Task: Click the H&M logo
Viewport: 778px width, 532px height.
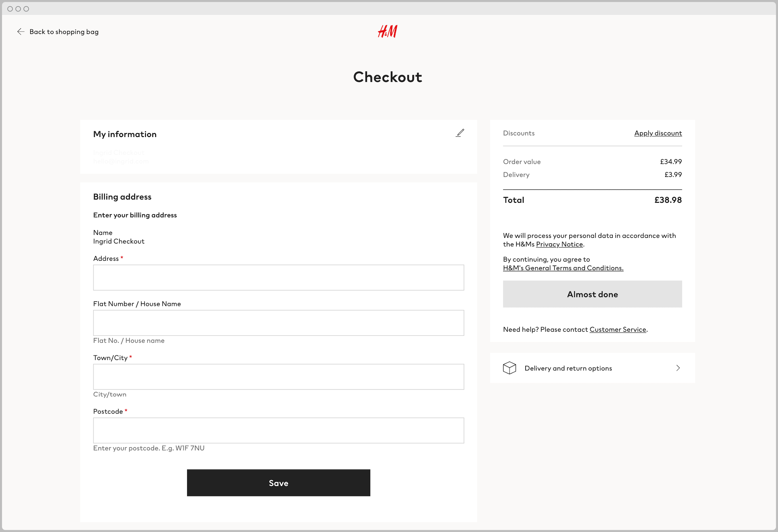Action: click(x=387, y=31)
